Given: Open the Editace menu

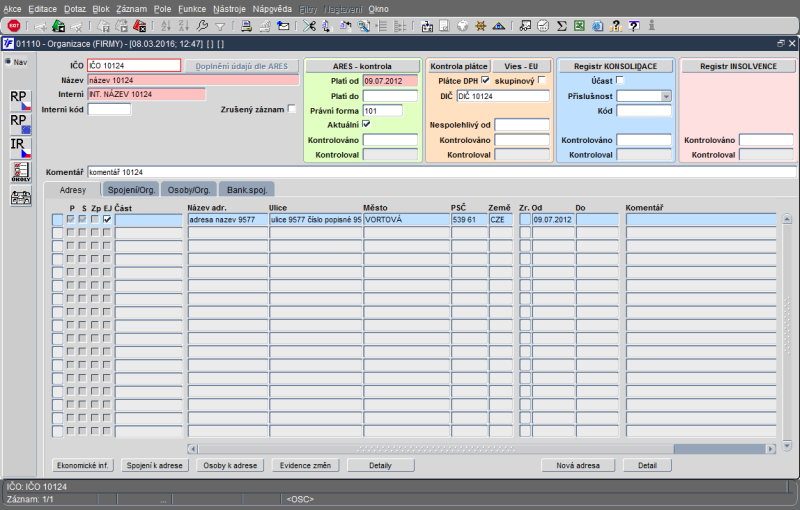Looking at the screenshot, I should tap(42, 9).
